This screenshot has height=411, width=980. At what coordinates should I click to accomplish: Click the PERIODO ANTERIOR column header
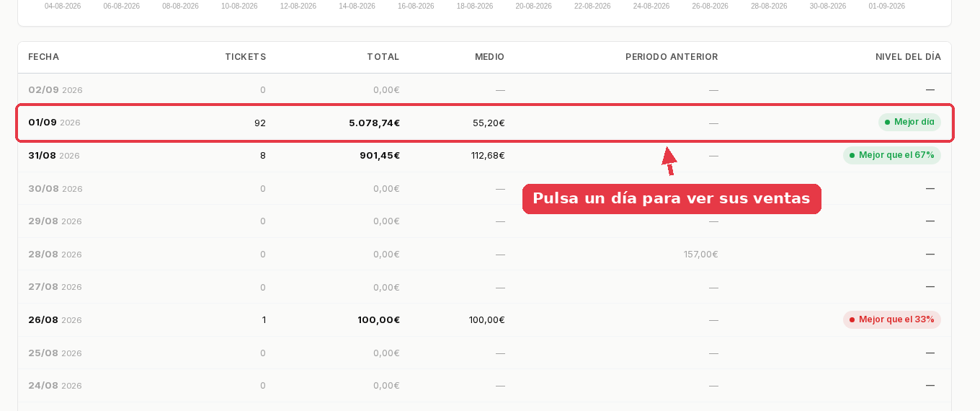[672, 57]
